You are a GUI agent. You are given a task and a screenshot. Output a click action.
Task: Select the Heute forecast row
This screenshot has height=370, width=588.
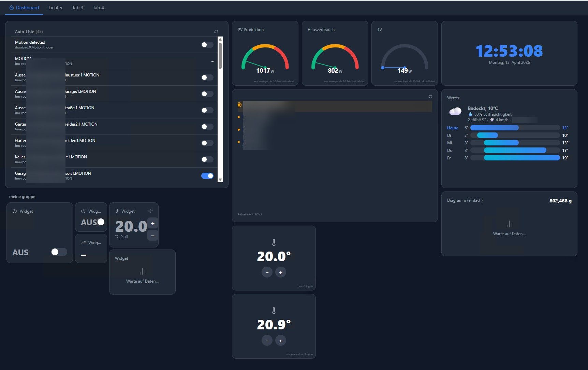(x=508, y=128)
